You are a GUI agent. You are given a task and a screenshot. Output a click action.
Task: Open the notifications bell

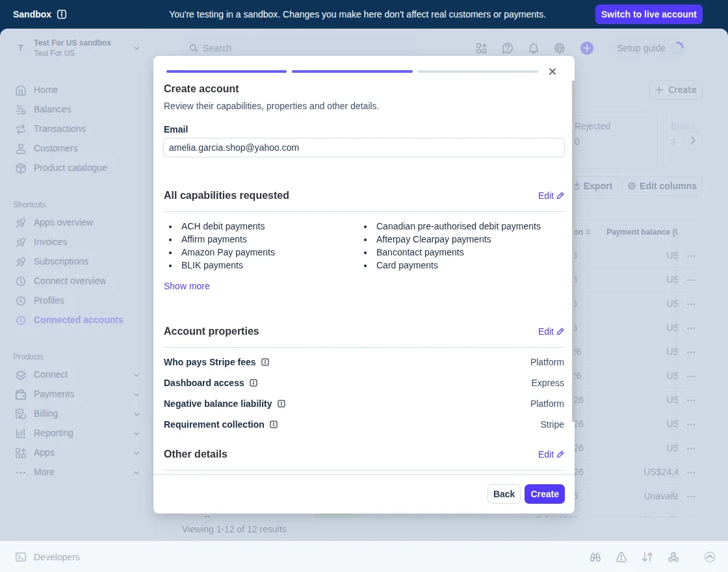pyautogui.click(x=534, y=48)
